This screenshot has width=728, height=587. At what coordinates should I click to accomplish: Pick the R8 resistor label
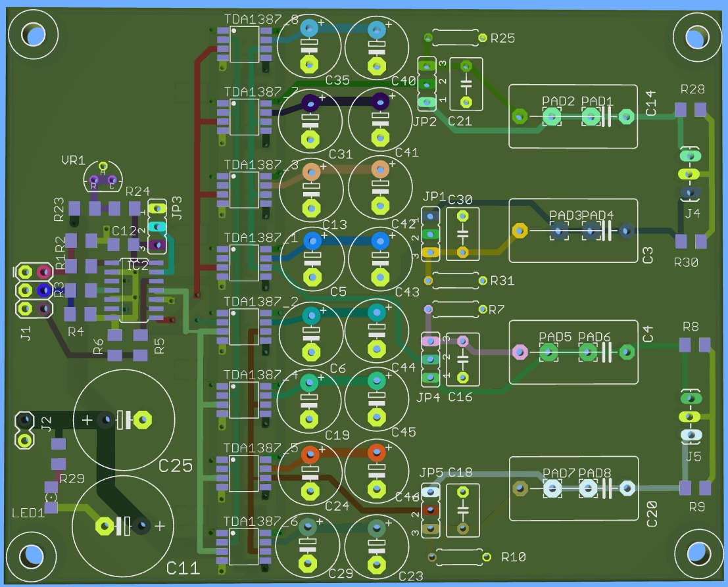(x=691, y=327)
